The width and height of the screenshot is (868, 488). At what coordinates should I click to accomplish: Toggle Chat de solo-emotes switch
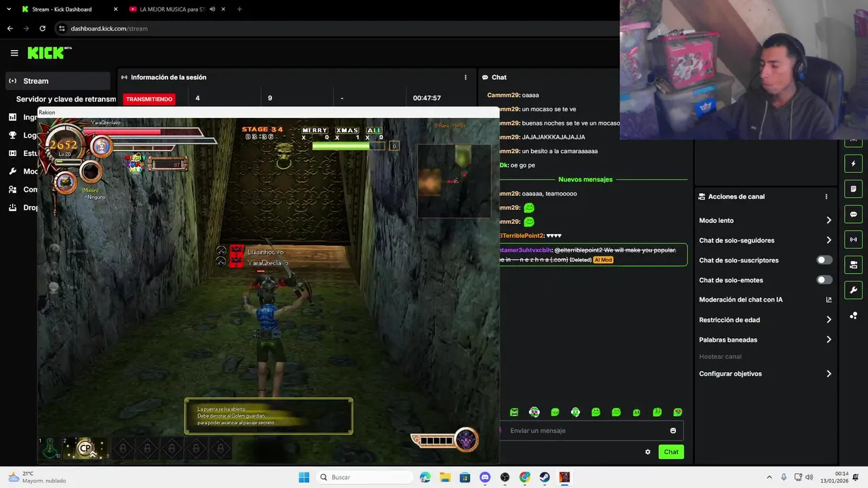[x=824, y=280]
